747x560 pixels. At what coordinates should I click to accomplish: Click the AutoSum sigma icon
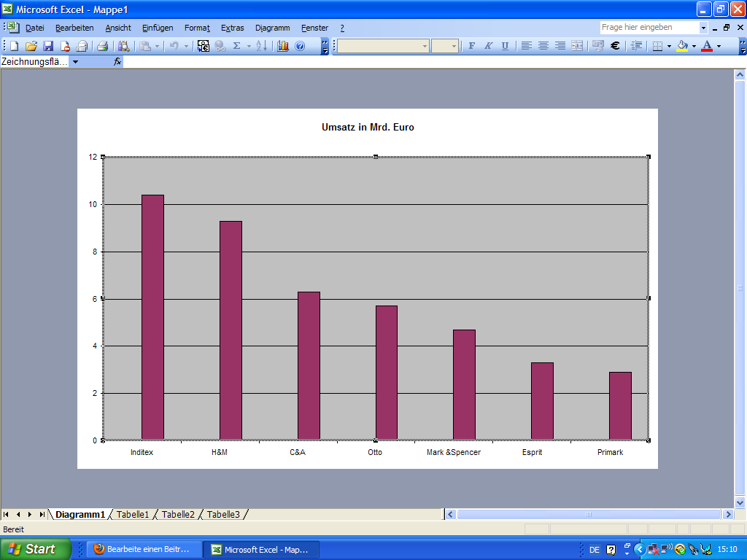point(237,46)
